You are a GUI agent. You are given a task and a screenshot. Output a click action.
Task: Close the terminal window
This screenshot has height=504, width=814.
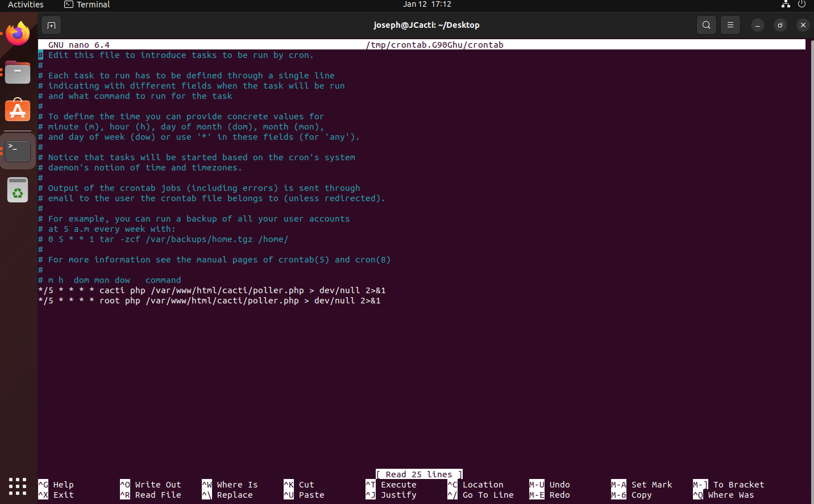(x=803, y=25)
